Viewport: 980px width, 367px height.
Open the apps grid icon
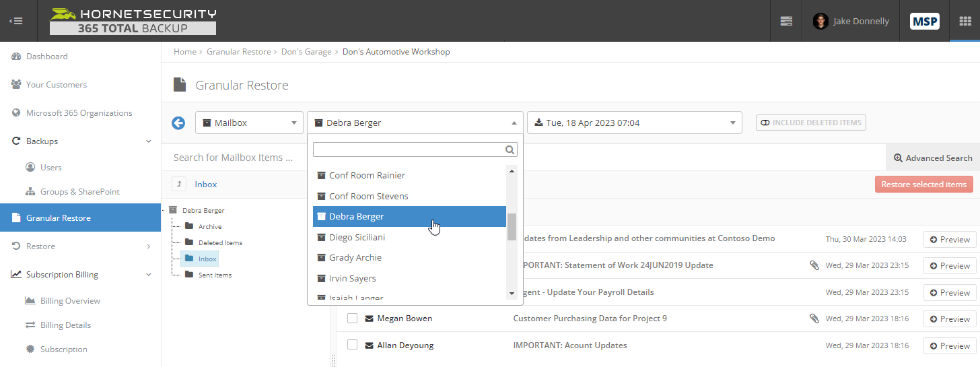click(x=965, y=21)
